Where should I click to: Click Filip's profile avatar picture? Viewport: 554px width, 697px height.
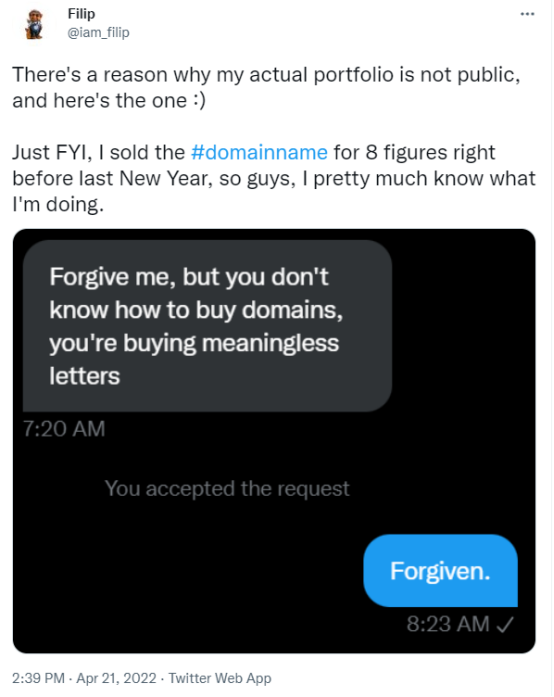[34, 24]
